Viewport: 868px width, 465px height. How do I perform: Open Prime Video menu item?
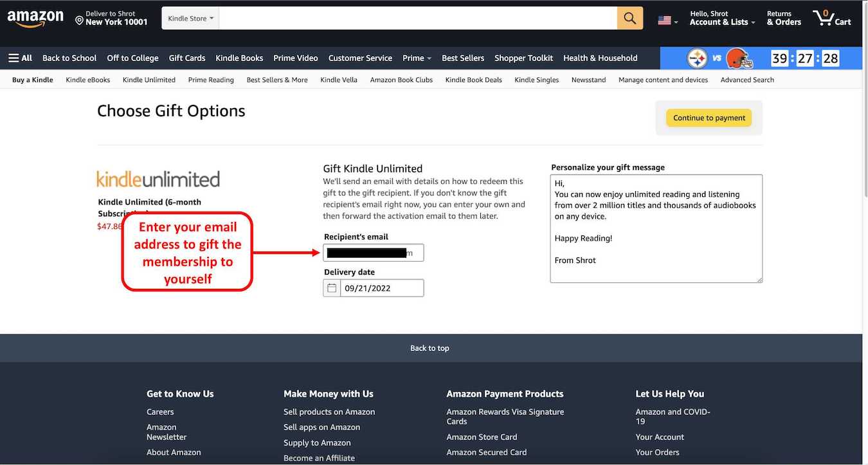click(x=296, y=58)
